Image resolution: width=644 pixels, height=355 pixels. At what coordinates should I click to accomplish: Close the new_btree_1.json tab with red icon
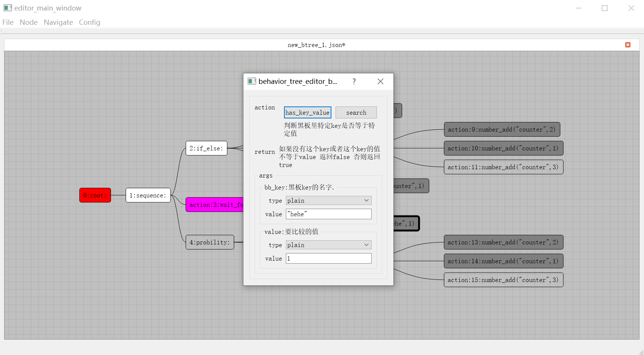[x=627, y=45]
